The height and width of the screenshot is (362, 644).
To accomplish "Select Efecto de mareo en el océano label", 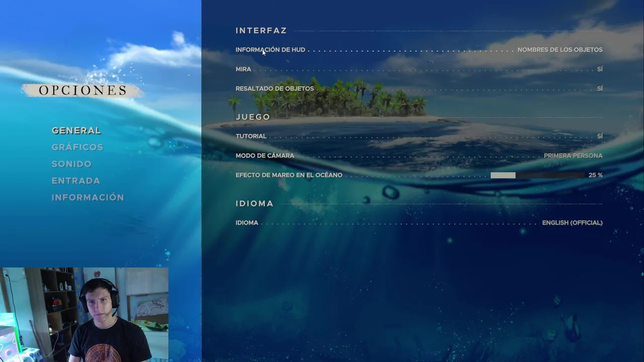I will point(289,175).
